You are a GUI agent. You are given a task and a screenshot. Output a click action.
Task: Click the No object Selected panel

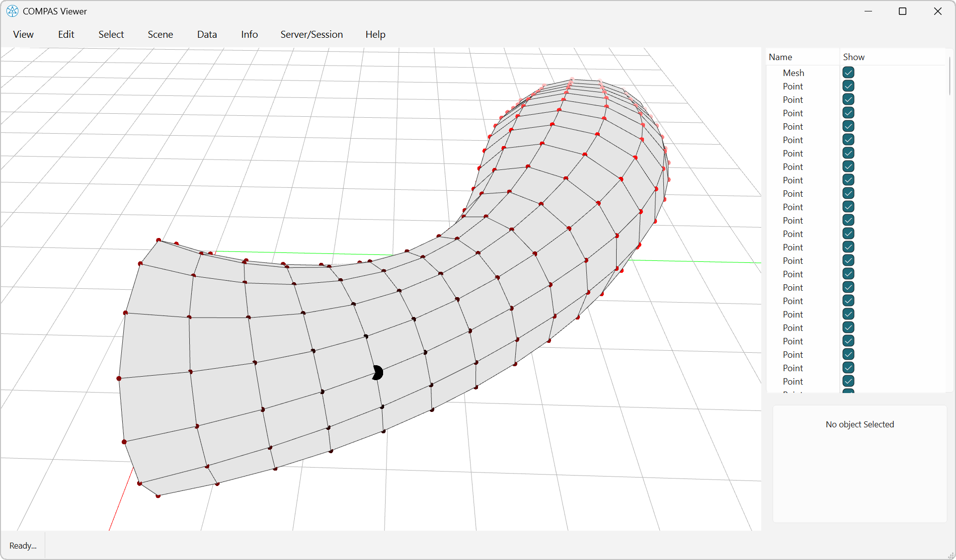click(859, 424)
